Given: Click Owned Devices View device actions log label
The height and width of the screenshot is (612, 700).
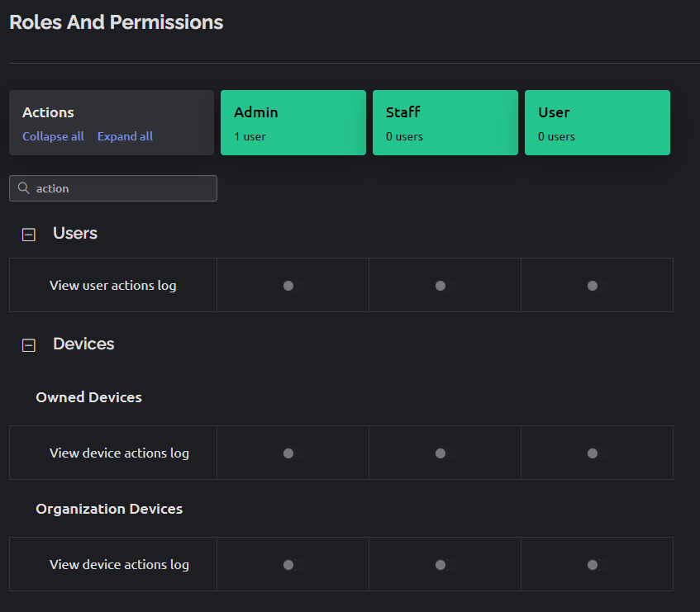Looking at the screenshot, I should [x=119, y=453].
